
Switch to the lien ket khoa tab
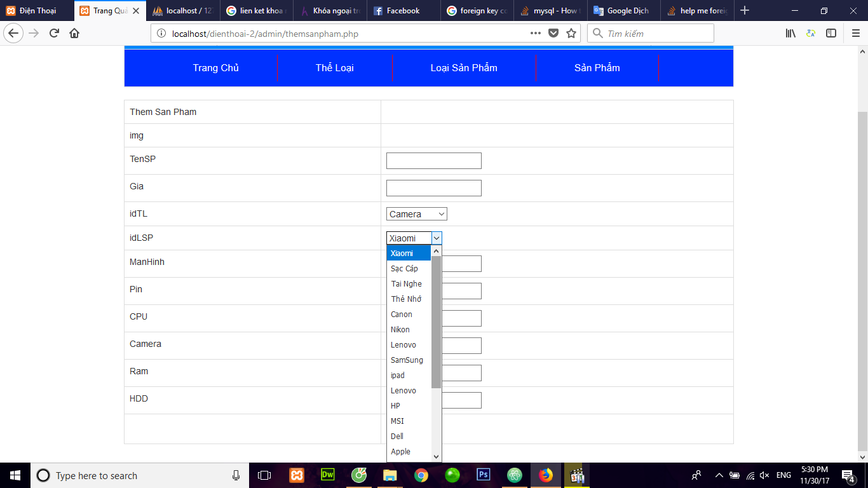coord(257,11)
